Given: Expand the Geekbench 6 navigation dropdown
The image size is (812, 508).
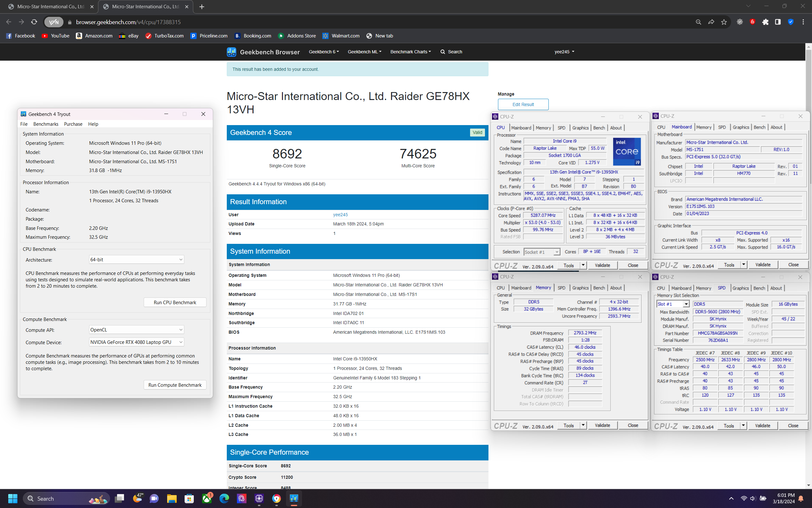Looking at the screenshot, I should pos(324,52).
